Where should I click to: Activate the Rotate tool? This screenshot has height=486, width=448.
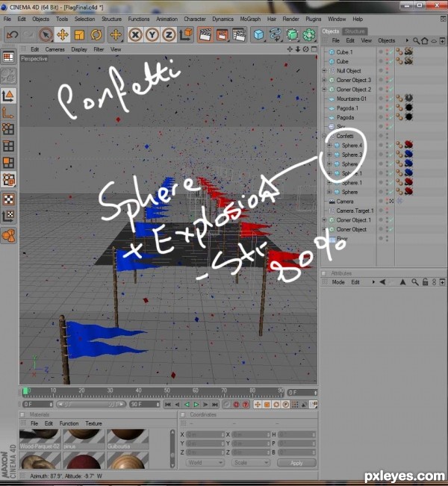(x=96, y=34)
